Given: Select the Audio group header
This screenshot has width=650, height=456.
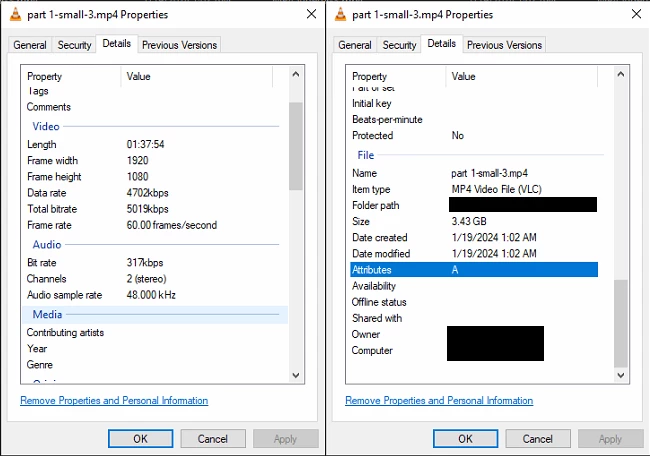Looking at the screenshot, I should [155, 245].
